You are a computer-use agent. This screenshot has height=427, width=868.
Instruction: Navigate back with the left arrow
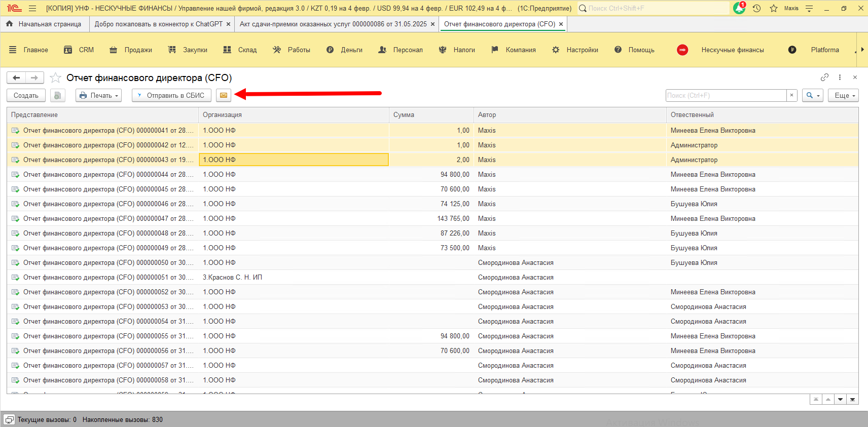click(x=16, y=77)
